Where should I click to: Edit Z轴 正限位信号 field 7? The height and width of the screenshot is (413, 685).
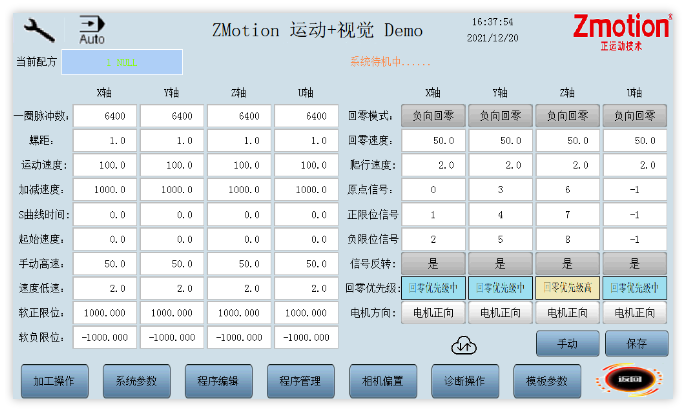click(x=567, y=215)
